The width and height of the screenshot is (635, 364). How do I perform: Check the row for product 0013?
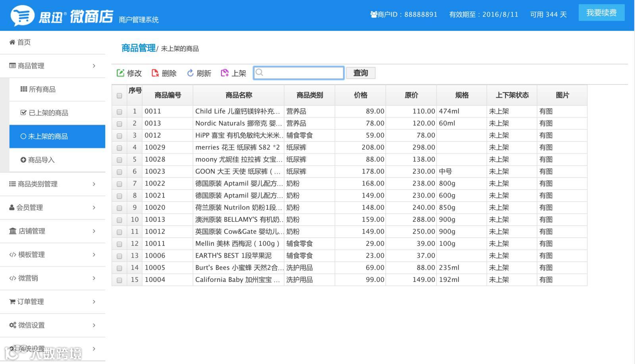119,124
